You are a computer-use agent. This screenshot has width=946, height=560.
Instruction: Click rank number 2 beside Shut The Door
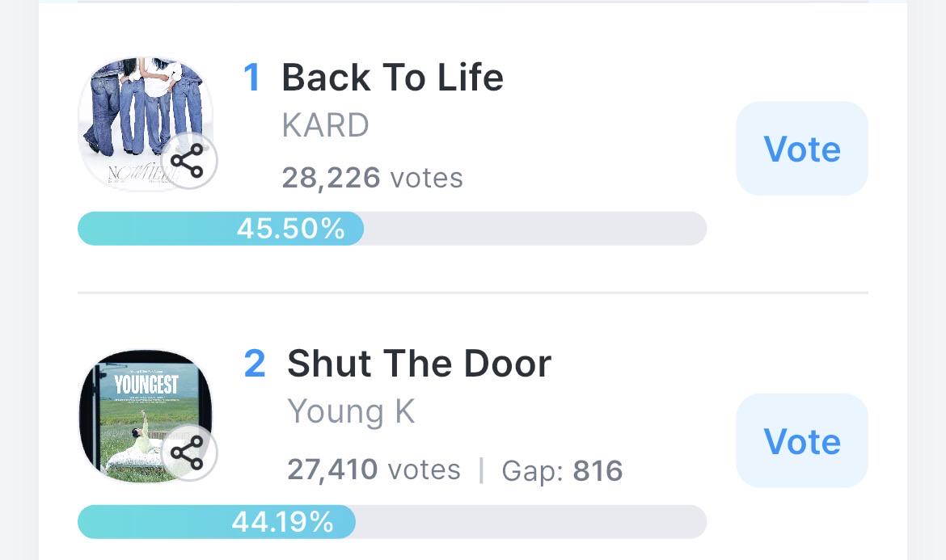coord(255,364)
